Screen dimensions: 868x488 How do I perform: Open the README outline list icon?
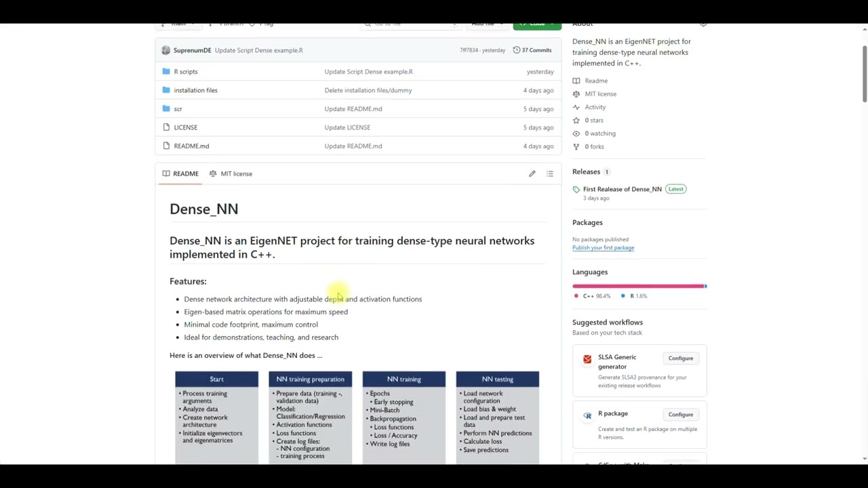550,174
